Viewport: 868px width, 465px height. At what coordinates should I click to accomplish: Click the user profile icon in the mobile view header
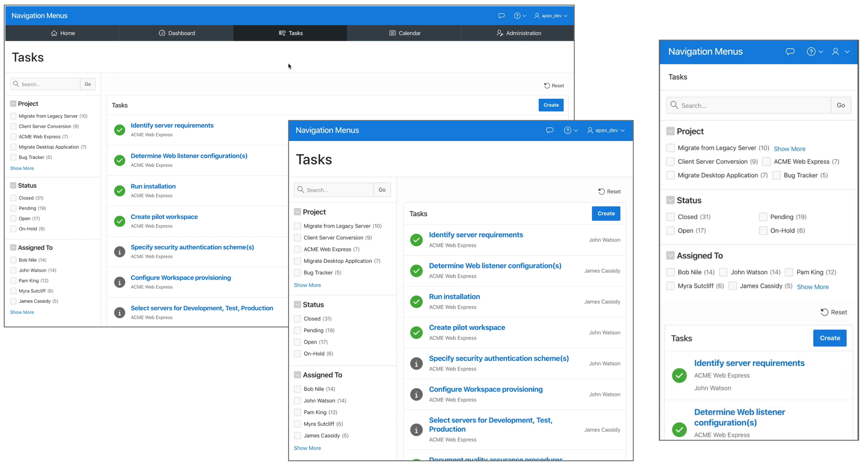(835, 52)
